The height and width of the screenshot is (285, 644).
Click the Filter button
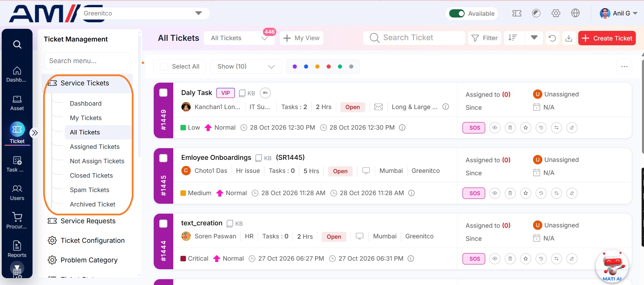[x=484, y=38]
